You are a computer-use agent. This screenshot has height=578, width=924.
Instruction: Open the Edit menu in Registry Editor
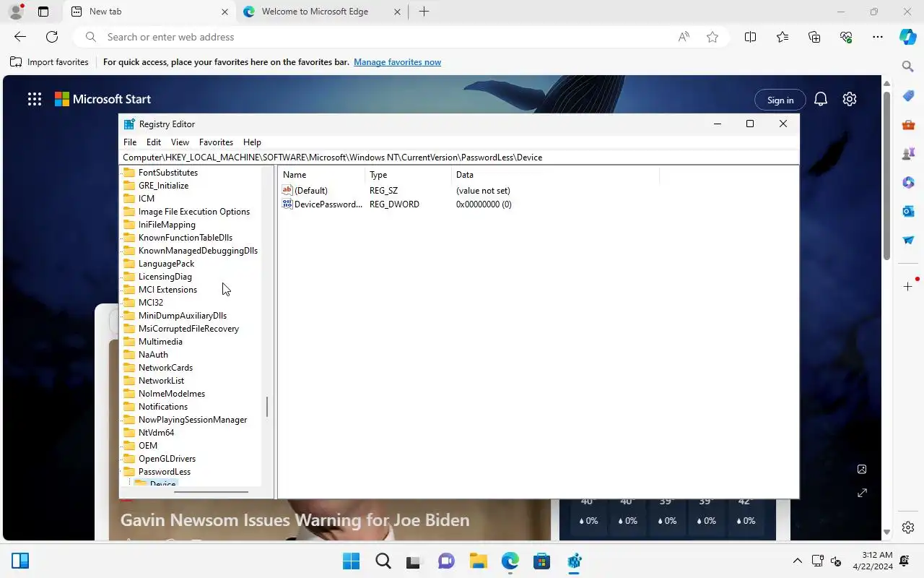(x=154, y=142)
